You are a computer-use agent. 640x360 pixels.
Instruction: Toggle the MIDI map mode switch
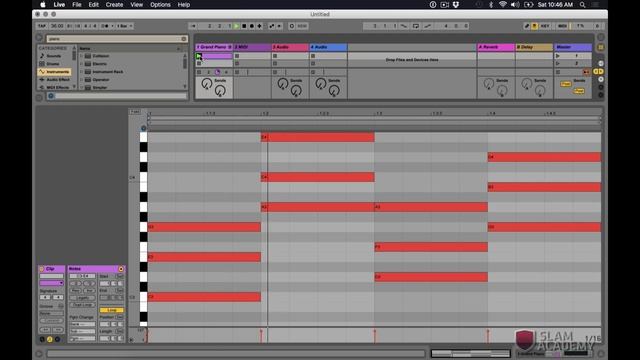pyautogui.click(x=562, y=26)
